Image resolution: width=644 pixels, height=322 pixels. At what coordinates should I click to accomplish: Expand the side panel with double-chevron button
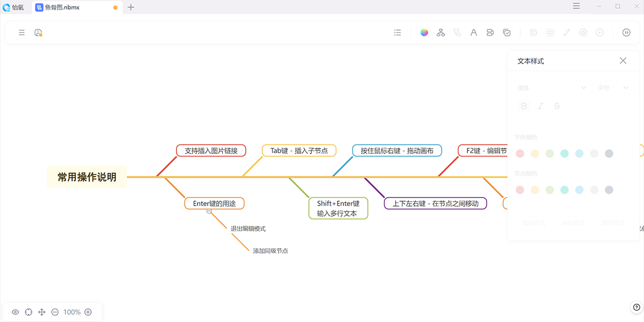point(626,33)
